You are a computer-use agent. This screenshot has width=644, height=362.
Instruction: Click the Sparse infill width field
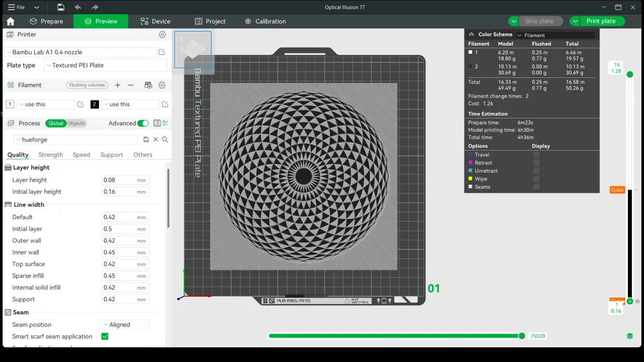click(125, 276)
